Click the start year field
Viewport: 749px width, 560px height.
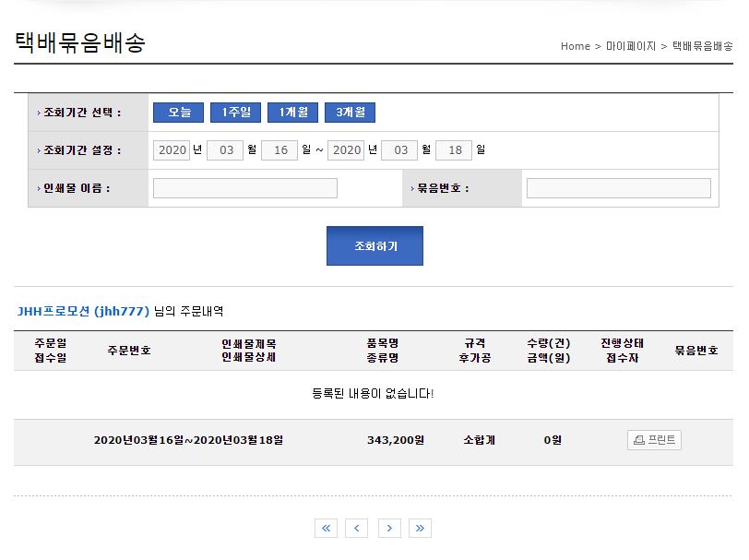pyautogui.click(x=172, y=150)
